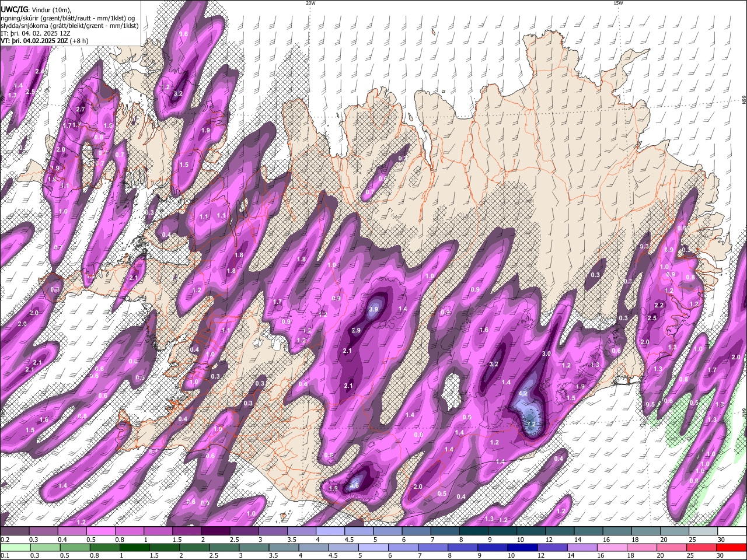Viewport: 747px width, 560px height.
Task: Click the 20W longitude label
Action: (310, 3)
